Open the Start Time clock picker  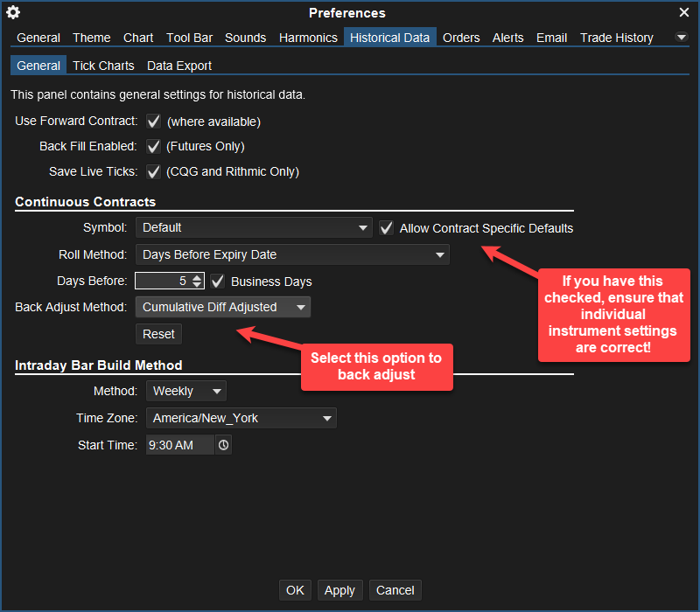[x=224, y=445]
